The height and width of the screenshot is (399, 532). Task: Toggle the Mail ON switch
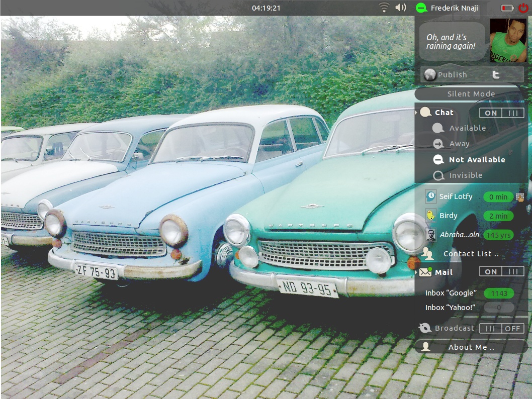coord(501,272)
